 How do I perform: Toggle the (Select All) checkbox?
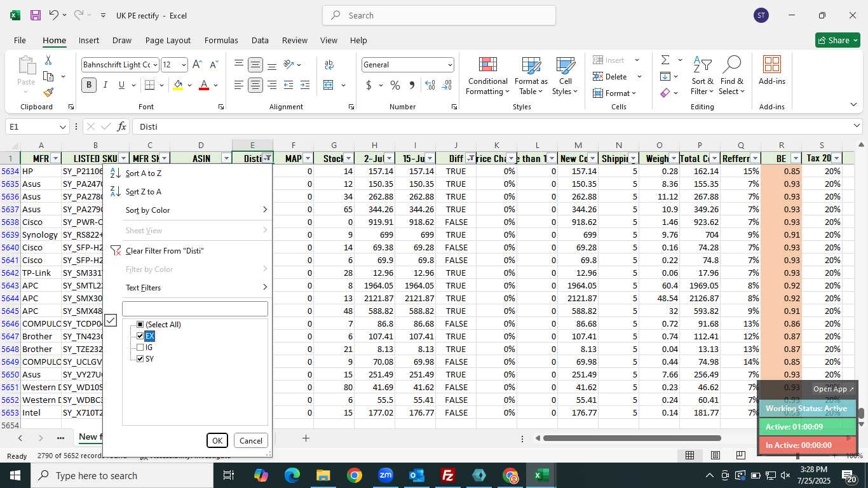pyautogui.click(x=140, y=325)
